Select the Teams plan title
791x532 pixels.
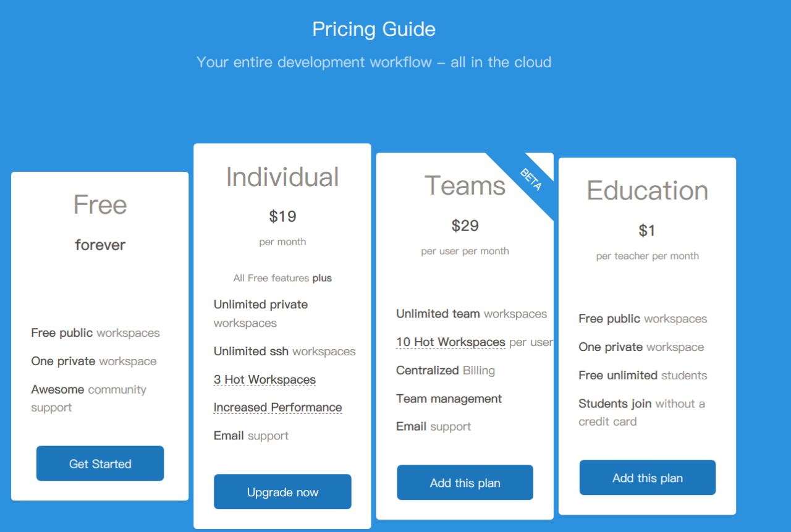click(465, 185)
